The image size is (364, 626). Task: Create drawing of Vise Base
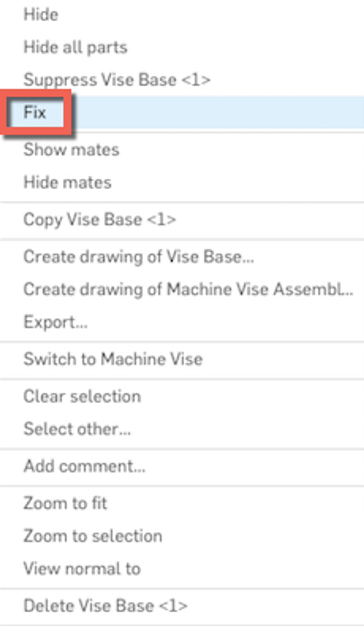click(x=139, y=257)
